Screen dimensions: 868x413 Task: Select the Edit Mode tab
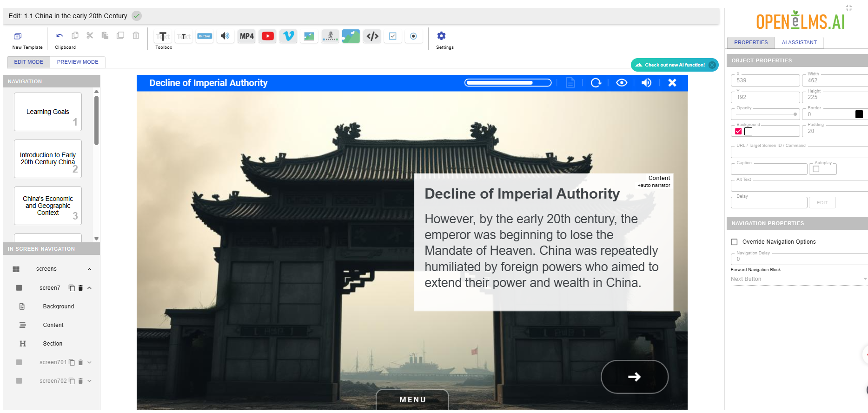click(x=28, y=62)
